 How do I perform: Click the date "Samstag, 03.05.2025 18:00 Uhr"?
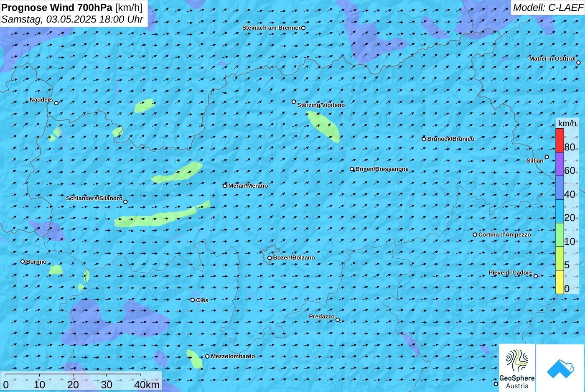point(72,19)
